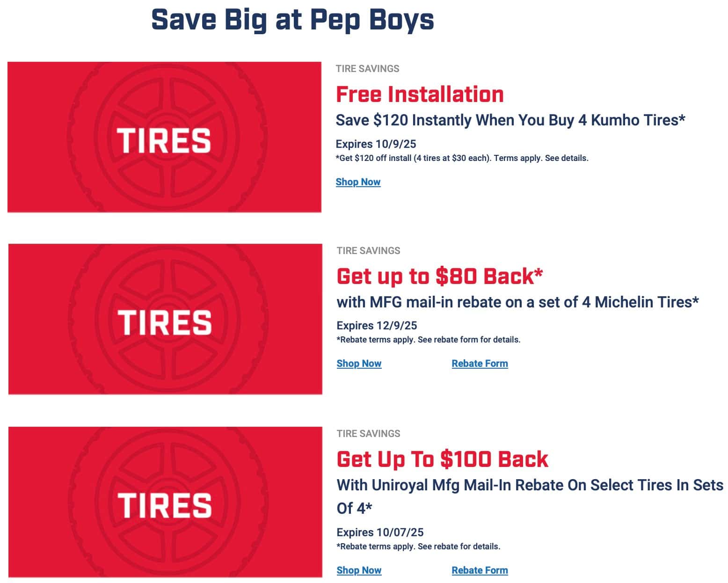Click the $120 off install terms fine print

462,158
